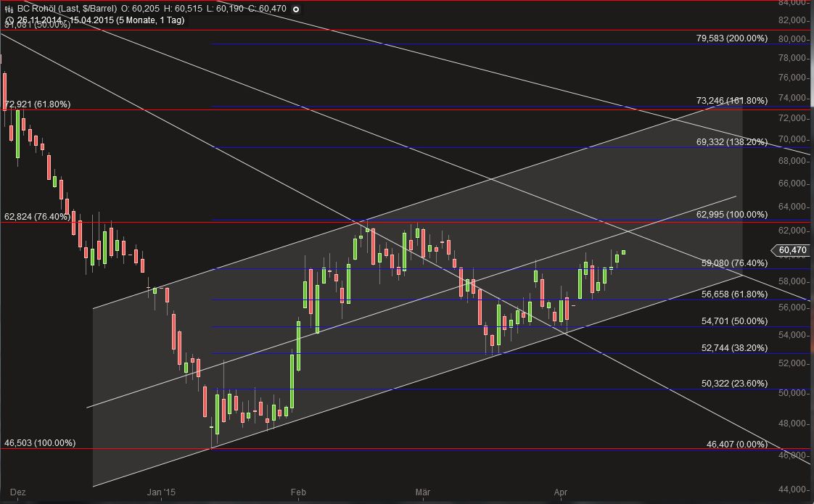Click the Jan '15 axis label
This screenshot has height=504, width=814.
(x=161, y=492)
